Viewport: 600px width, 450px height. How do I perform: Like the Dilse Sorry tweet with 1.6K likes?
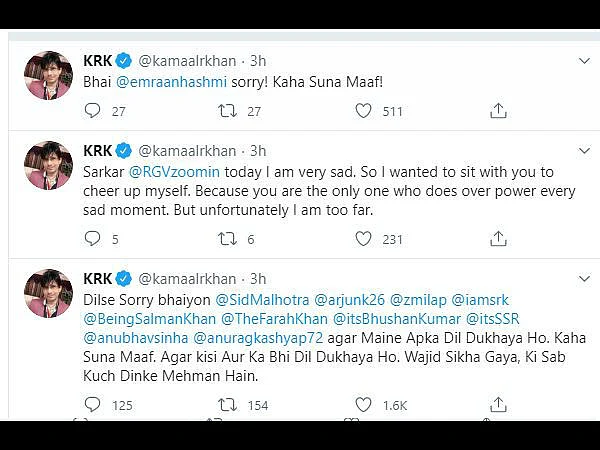tap(363, 405)
